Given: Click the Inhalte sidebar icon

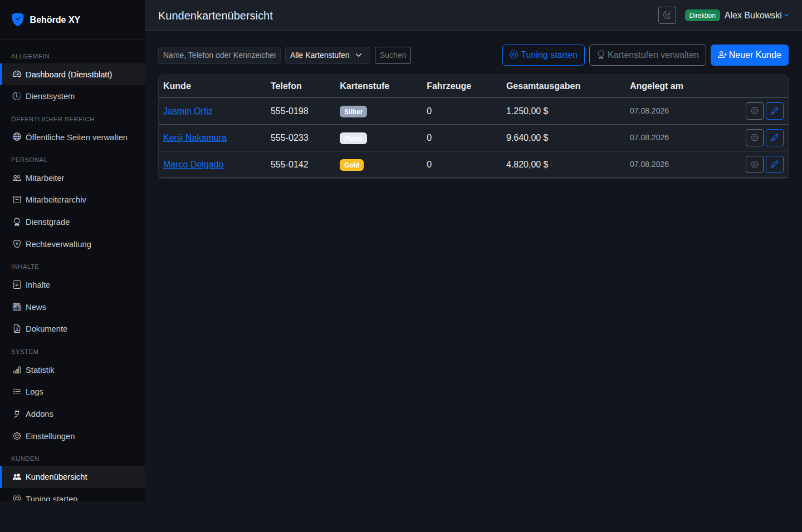Looking at the screenshot, I should pyautogui.click(x=17, y=285).
